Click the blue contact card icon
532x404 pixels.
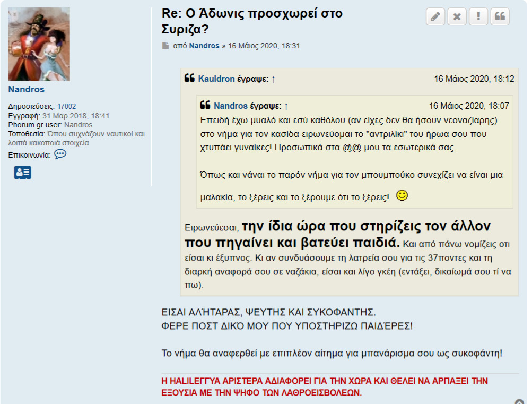point(23,173)
